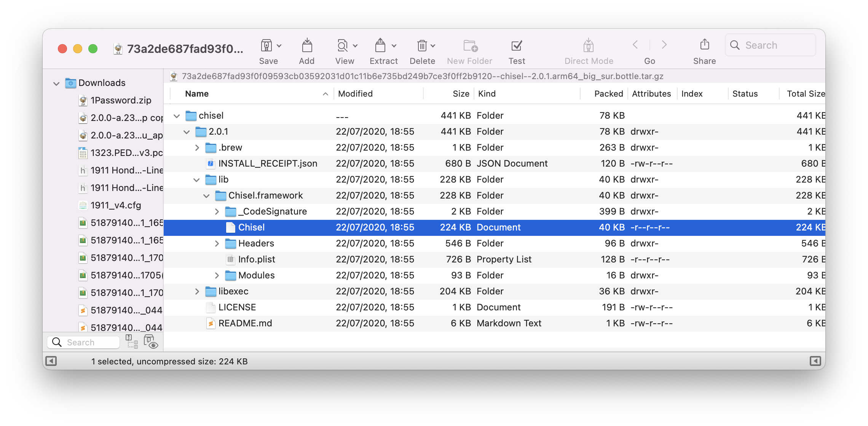Go back with the left arrow
Image resolution: width=868 pixels, height=426 pixels.
[635, 45]
